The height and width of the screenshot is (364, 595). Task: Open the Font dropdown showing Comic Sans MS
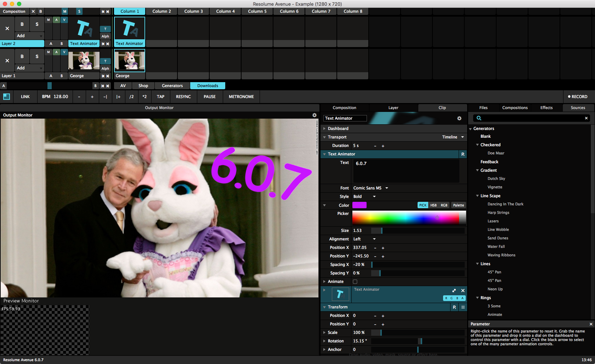(x=370, y=188)
